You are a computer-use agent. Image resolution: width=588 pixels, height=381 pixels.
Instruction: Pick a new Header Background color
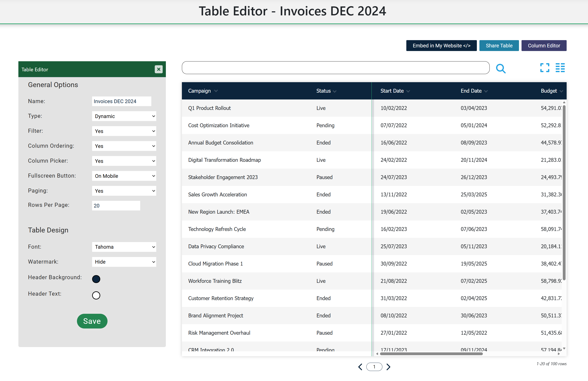tap(96, 279)
